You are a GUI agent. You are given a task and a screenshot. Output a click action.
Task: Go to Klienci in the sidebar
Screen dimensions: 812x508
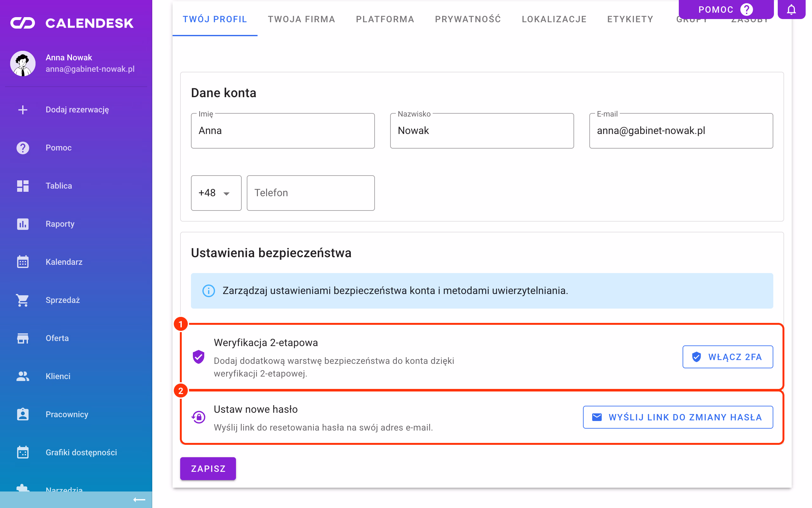(x=76, y=376)
